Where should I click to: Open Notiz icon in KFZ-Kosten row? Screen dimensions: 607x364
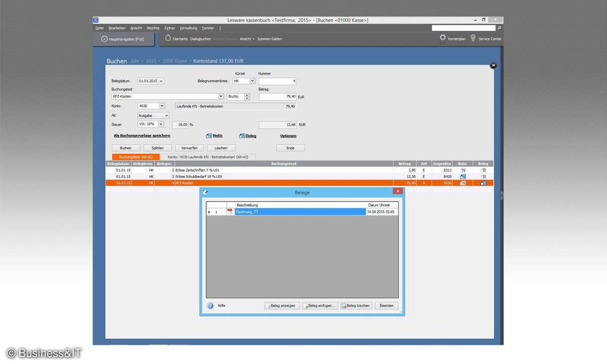click(x=462, y=183)
